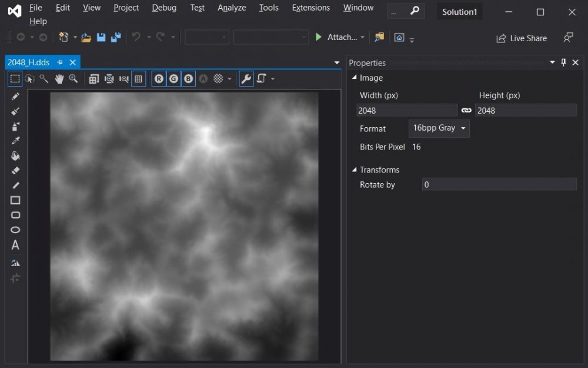Screen dimensions: 588x368
Task: Click the Live Share button
Action: [x=522, y=38]
